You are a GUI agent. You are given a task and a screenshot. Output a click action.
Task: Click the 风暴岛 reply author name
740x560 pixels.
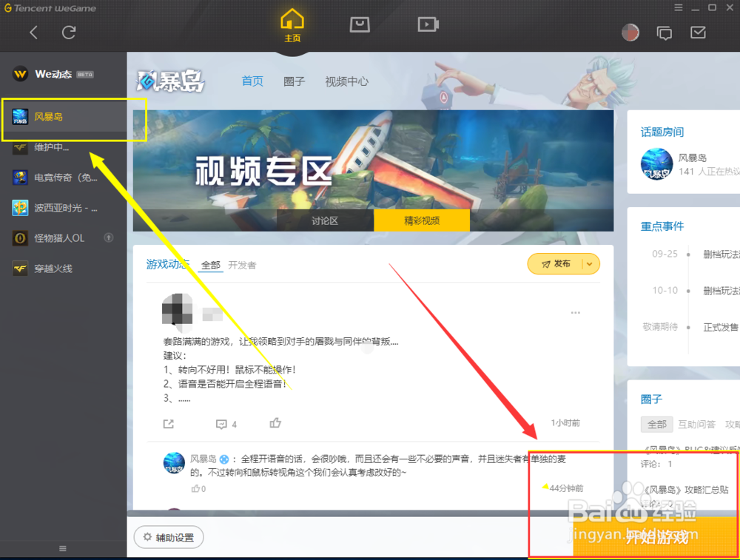pos(203,459)
